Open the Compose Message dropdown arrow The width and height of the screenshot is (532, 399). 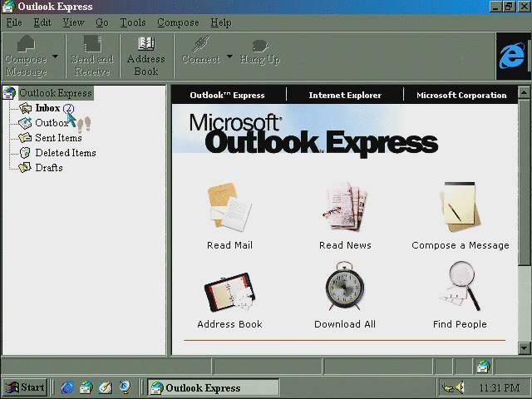56,57
